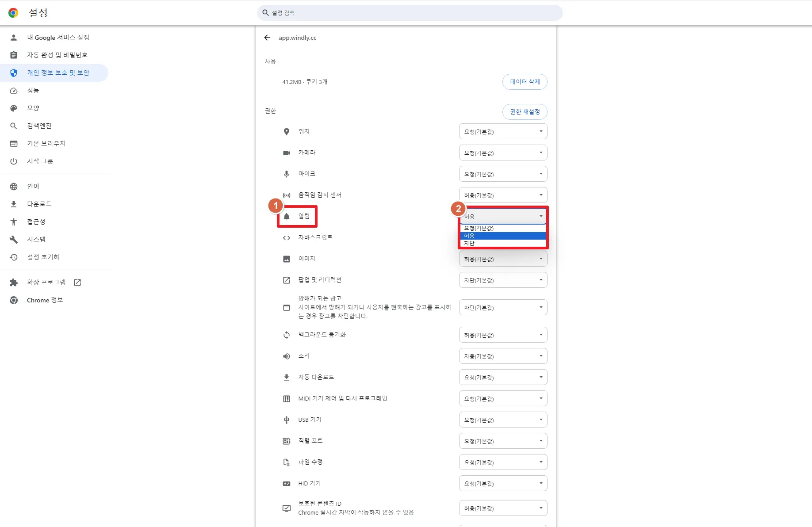Click the motion sensor icon for 움직임 감지 센서

pos(287,195)
